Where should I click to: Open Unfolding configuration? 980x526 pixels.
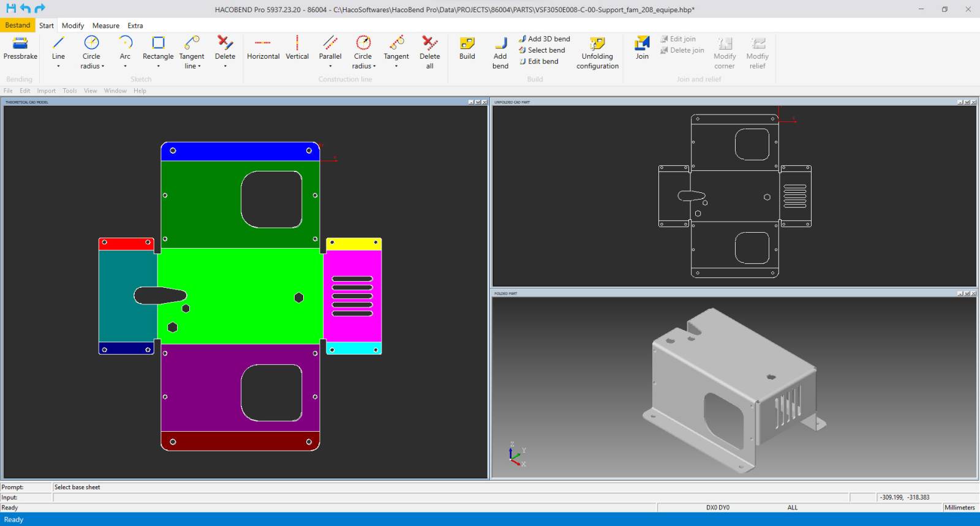[x=597, y=43]
